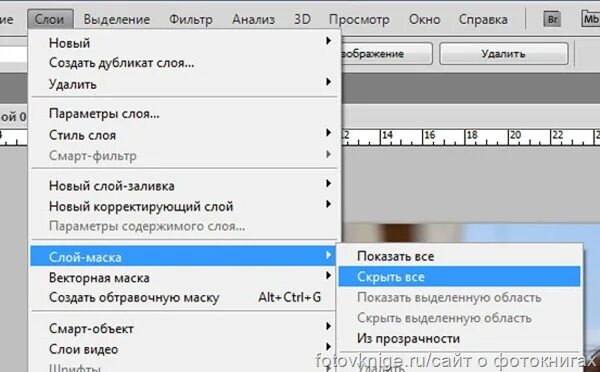Open the Просмотр menu
The width and height of the screenshot is (600, 372).
click(359, 19)
